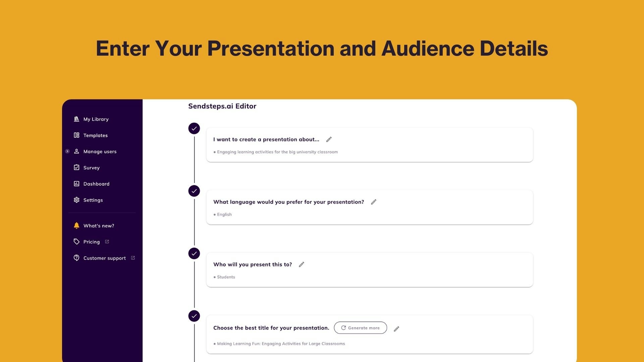Select the 'Students' audience answer
Viewport: 644px width, 362px height.
click(226, 277)
